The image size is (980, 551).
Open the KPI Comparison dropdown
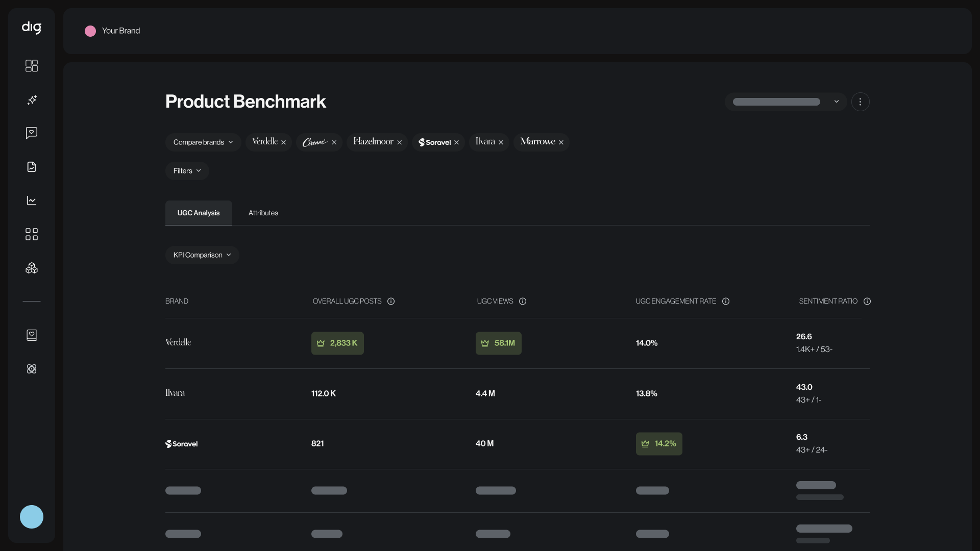tap(202, 255)
